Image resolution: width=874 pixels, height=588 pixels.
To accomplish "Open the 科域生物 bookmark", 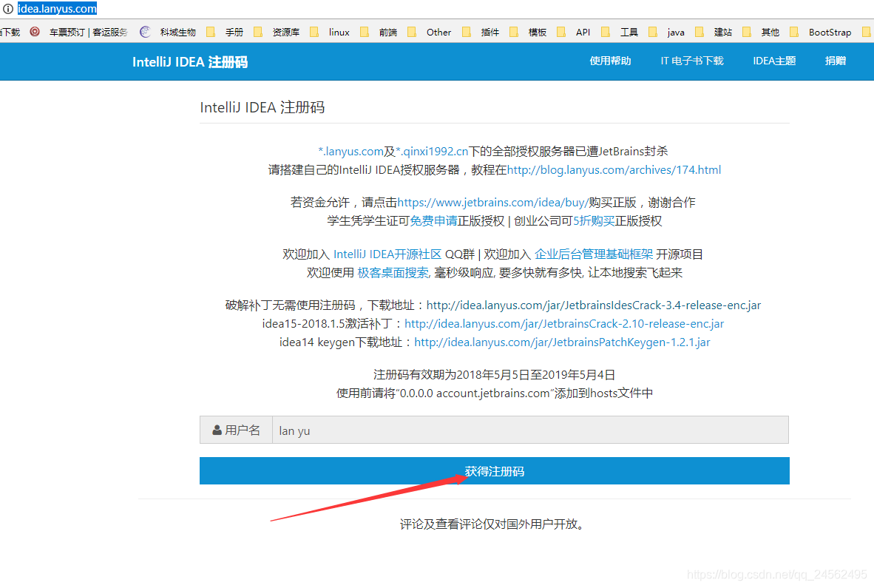I will click(x=168, y=33).
